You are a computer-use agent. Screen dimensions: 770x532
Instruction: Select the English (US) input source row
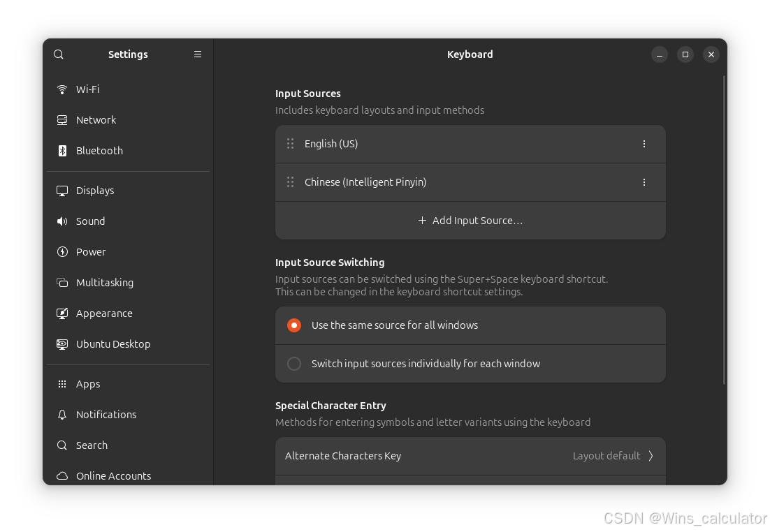[470, 144]
